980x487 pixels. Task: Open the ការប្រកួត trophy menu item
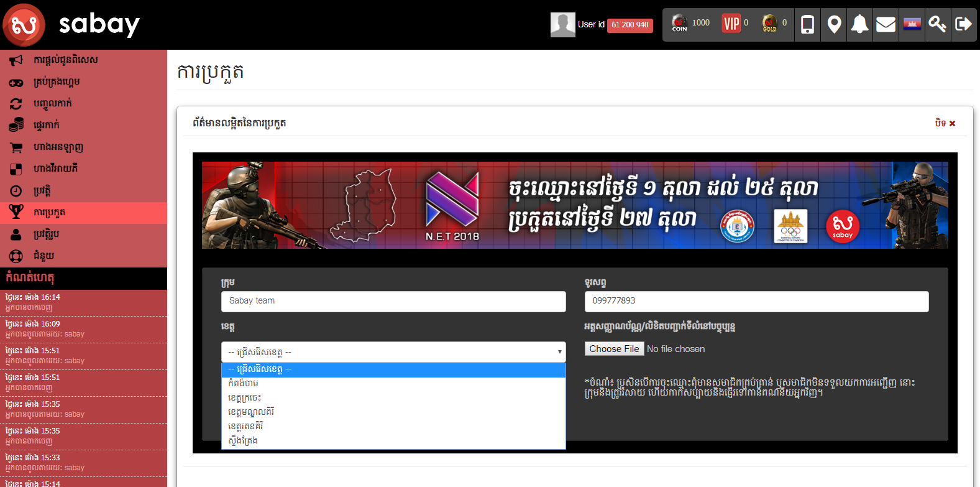[x=50, y=213]
